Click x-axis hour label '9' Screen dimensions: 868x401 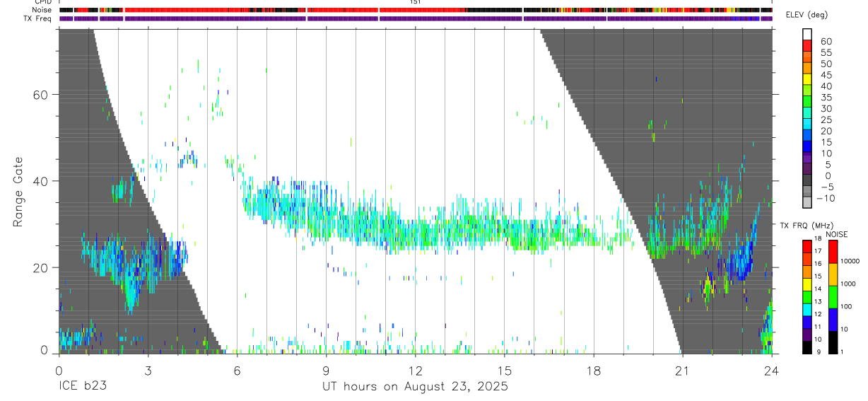326,370
